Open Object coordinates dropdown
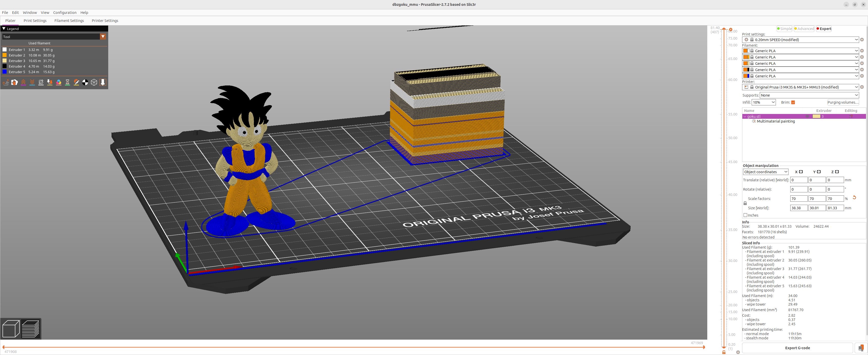The width and height of the screenshot is (868, 355). [x=766, y=172]
